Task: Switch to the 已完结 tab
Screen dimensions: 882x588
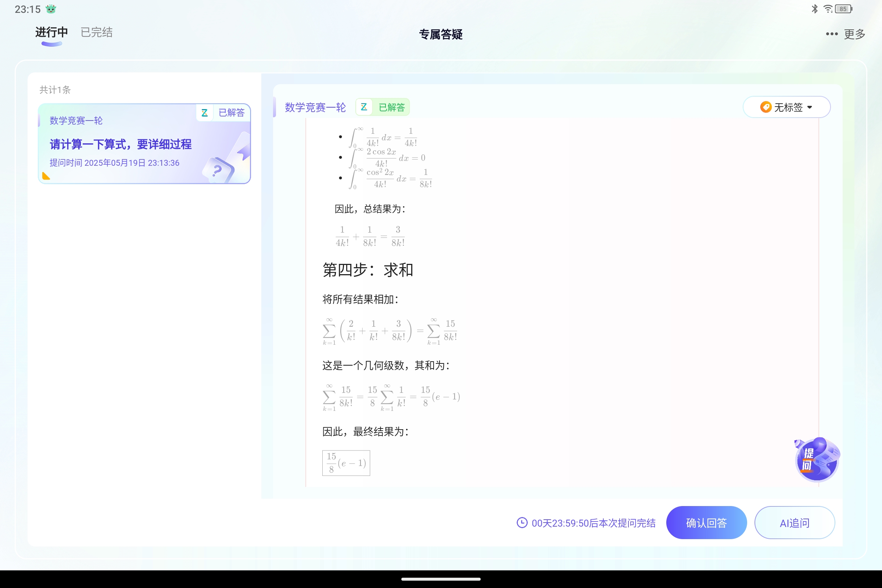Action: click(x=96, y=33)
